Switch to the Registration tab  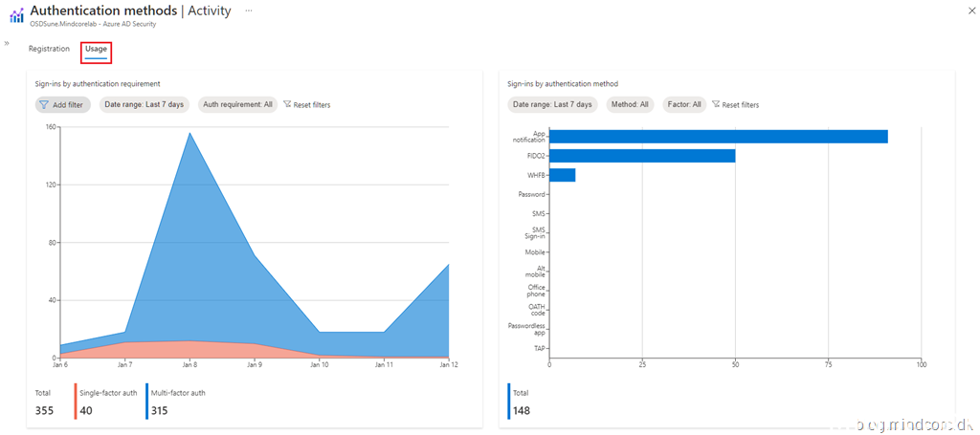[49, 49]
